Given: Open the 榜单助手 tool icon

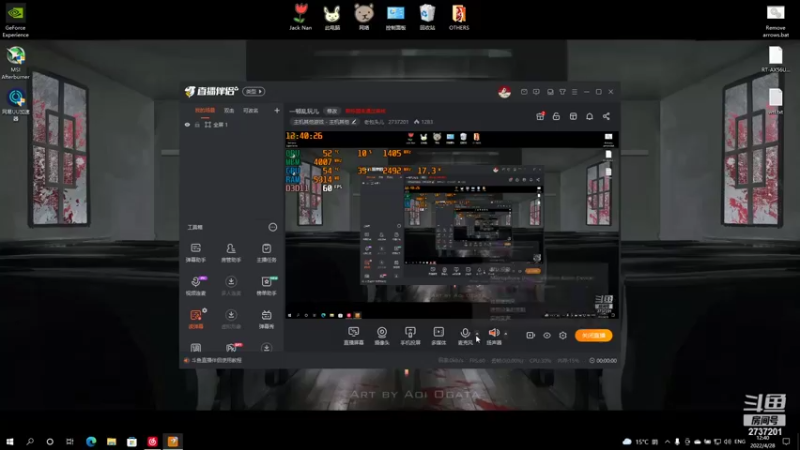Looking at the screenshot, I should 266,285.
